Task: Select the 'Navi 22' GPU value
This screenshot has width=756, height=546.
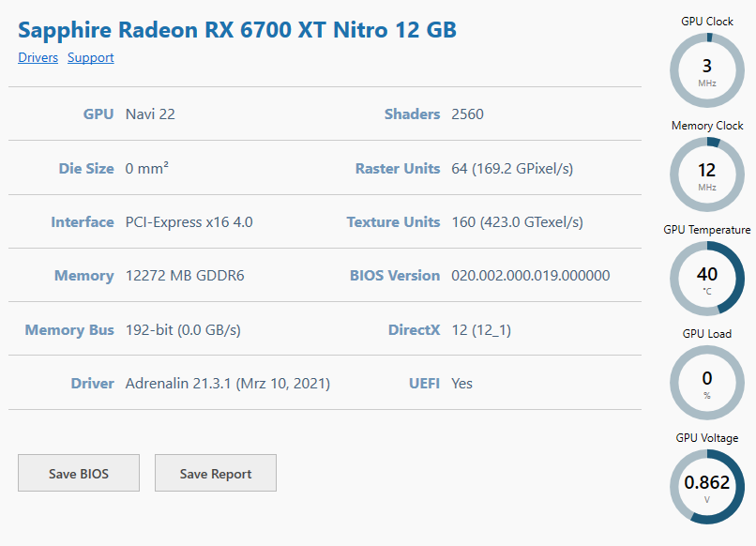Action: [150, 114]
